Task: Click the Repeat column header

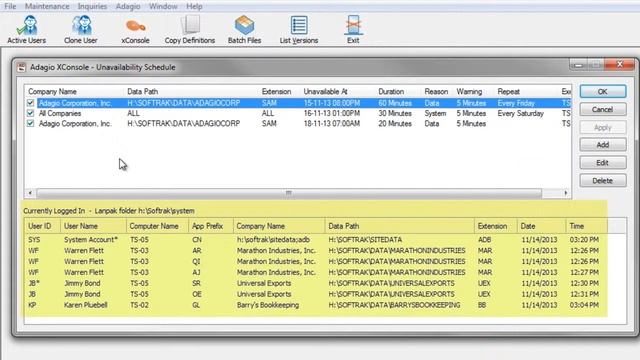Action: [509, 92]
